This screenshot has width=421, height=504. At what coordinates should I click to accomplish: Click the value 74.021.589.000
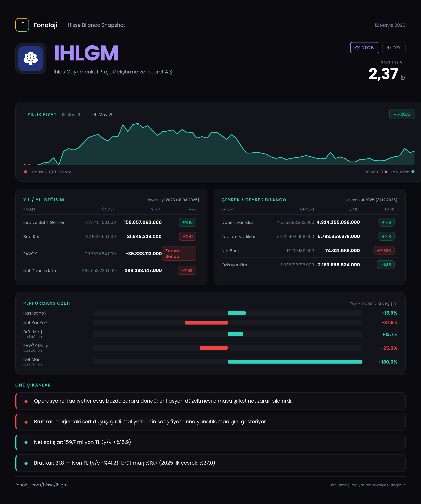click(x=343, y=250)
